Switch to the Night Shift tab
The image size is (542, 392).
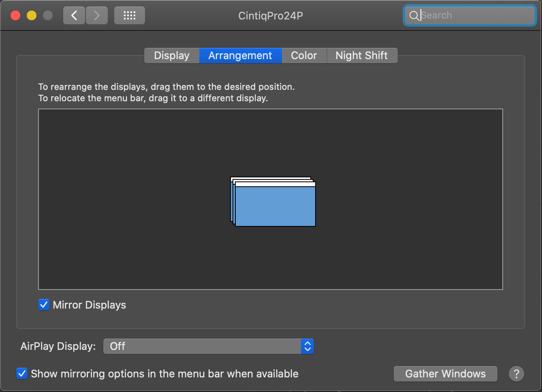coord(362,55)
